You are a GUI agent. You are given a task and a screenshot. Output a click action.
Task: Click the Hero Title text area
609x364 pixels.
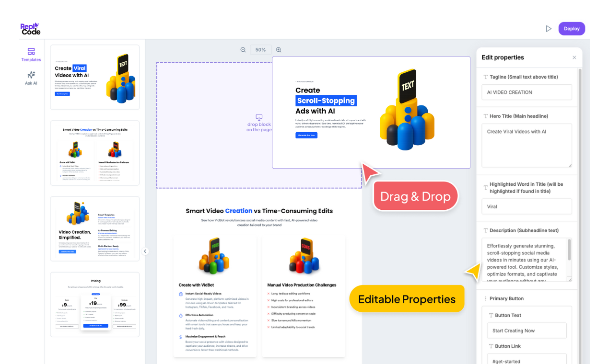527,146
